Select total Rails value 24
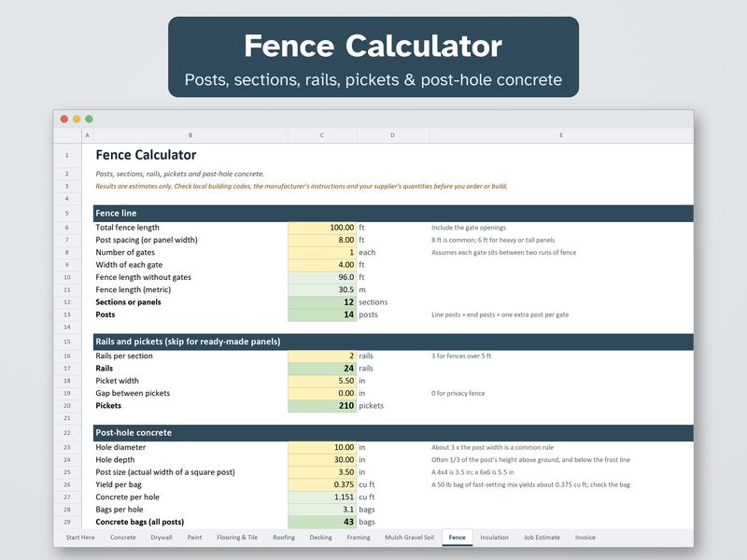 coord(322,368)
